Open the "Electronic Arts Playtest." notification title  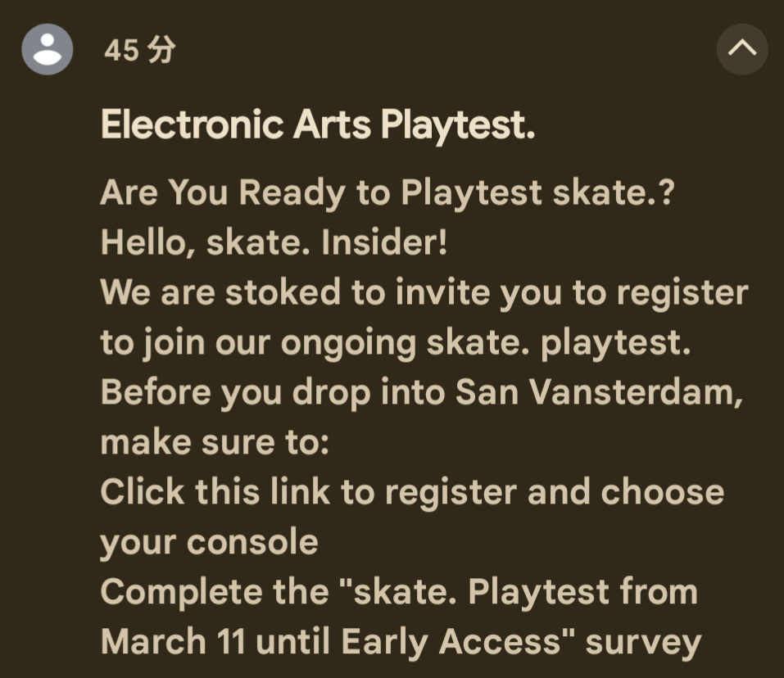[317, 126]
